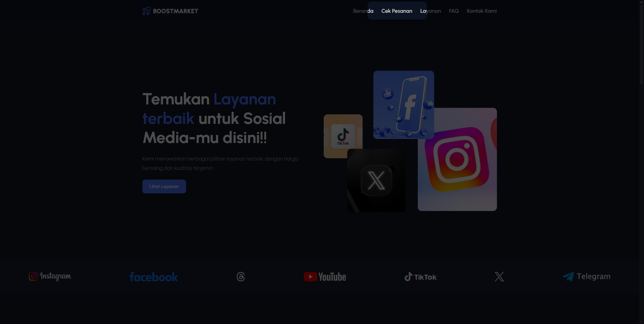Select the X logo card image
This screenshot has height=324, width=644.
pyautogui.click(x=376, y=180)
